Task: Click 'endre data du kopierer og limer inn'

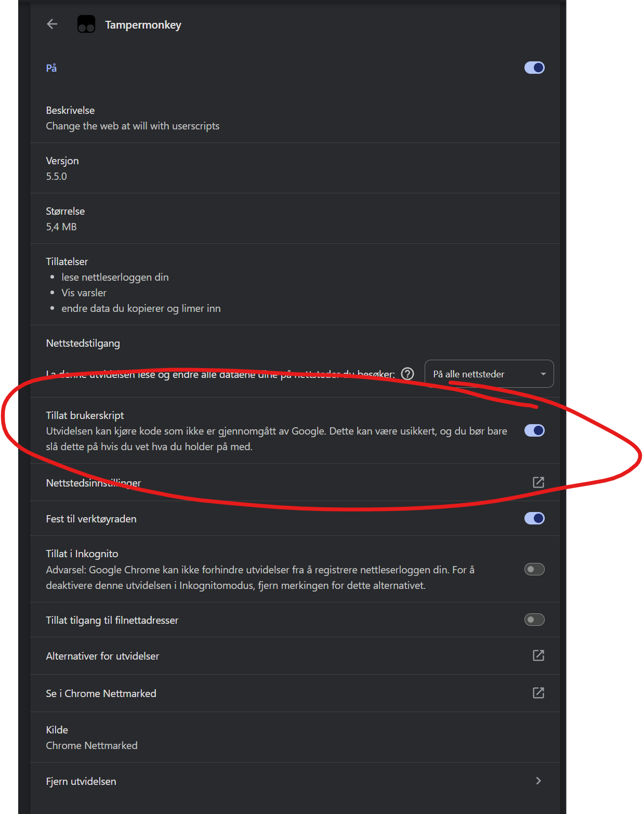Action: (141, 308)
